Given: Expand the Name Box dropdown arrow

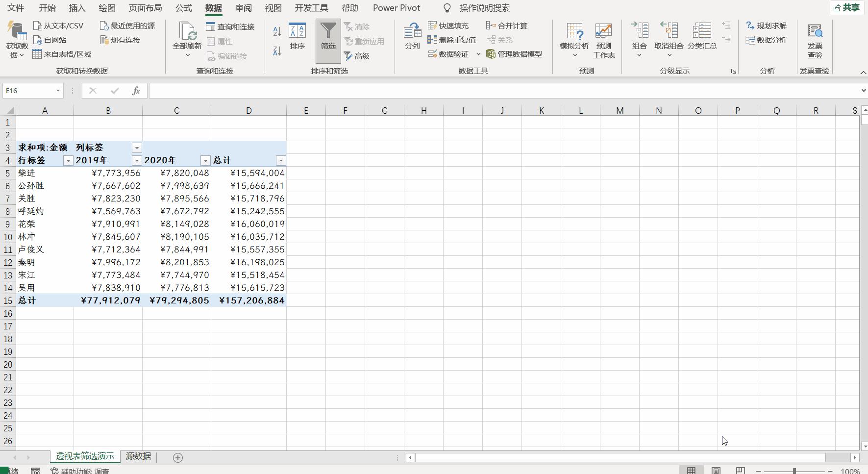Looking at the screenshot, I should pos(58,91).
